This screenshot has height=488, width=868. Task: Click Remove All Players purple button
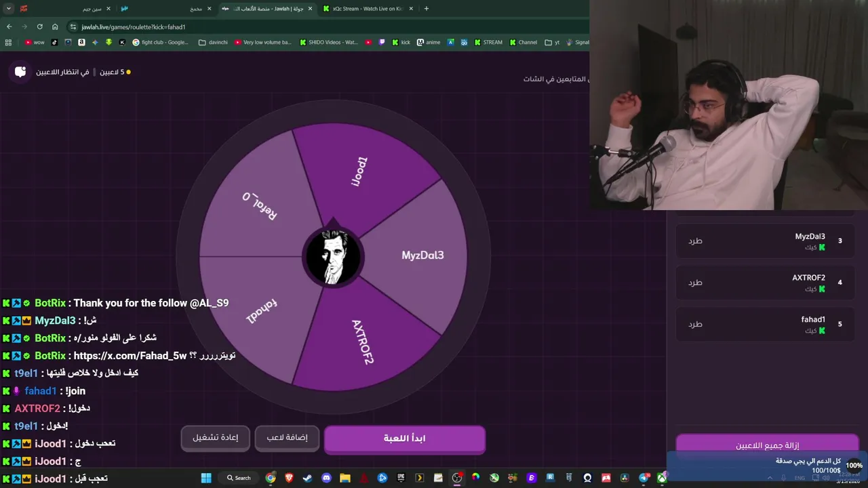[x=767, y=445]
